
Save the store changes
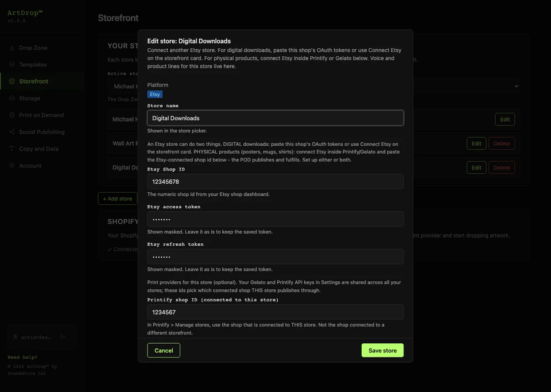[x=382, y=351]
